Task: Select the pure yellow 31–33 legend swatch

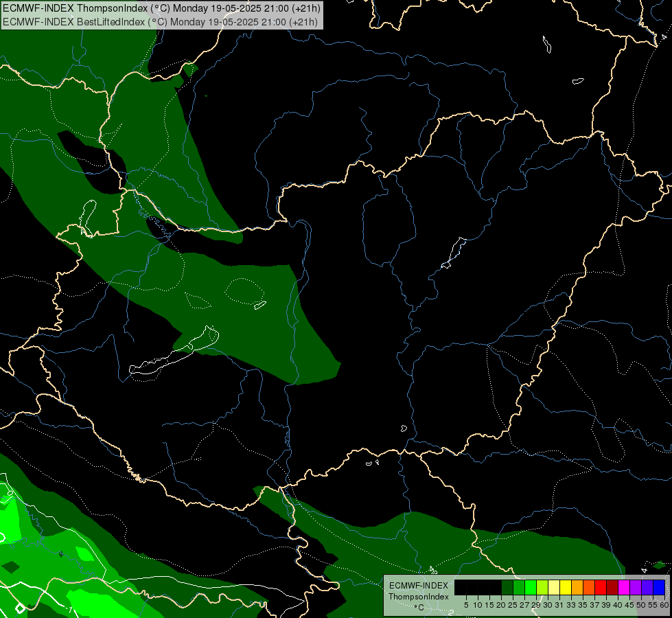Action: (566, 587)
